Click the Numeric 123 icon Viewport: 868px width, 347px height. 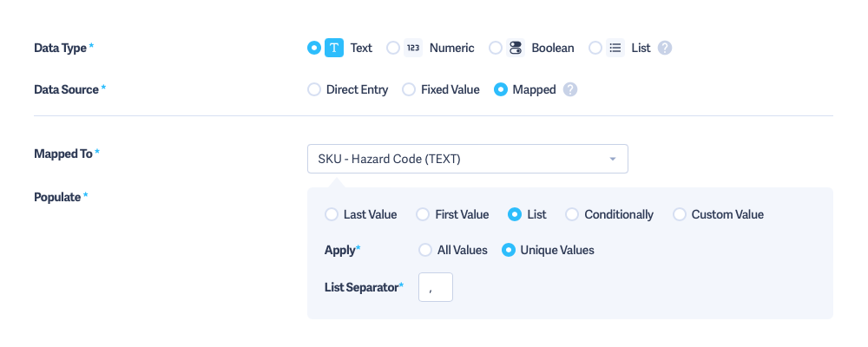413,49
